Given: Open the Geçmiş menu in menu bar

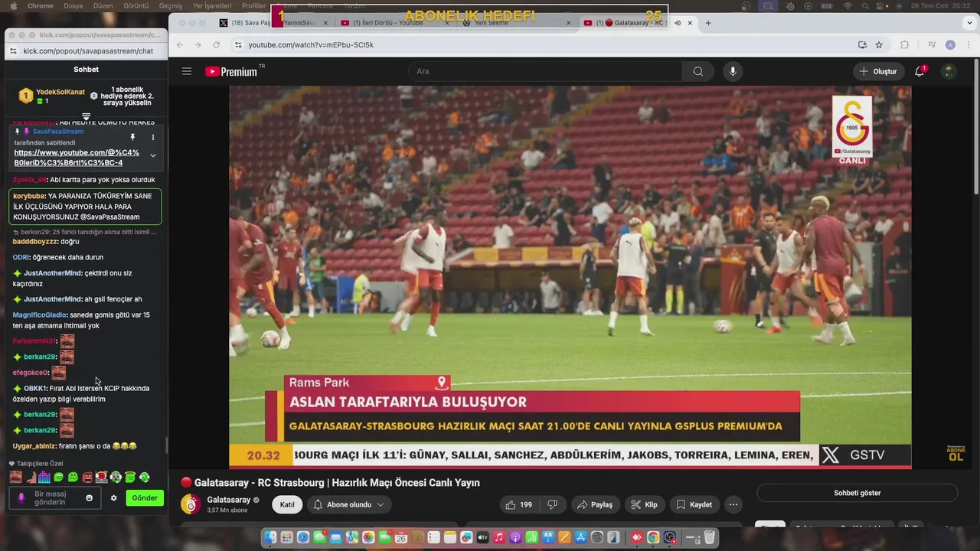Looking at the screenshot, I should [x=170, y=5].
